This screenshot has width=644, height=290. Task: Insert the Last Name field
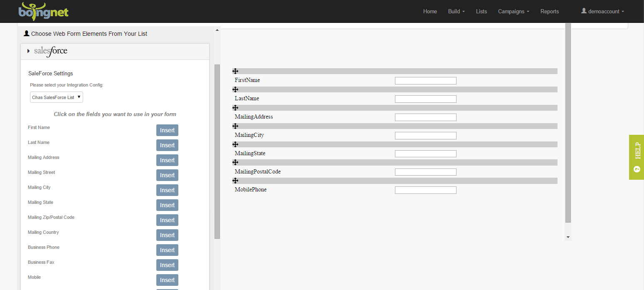point(167,145)
